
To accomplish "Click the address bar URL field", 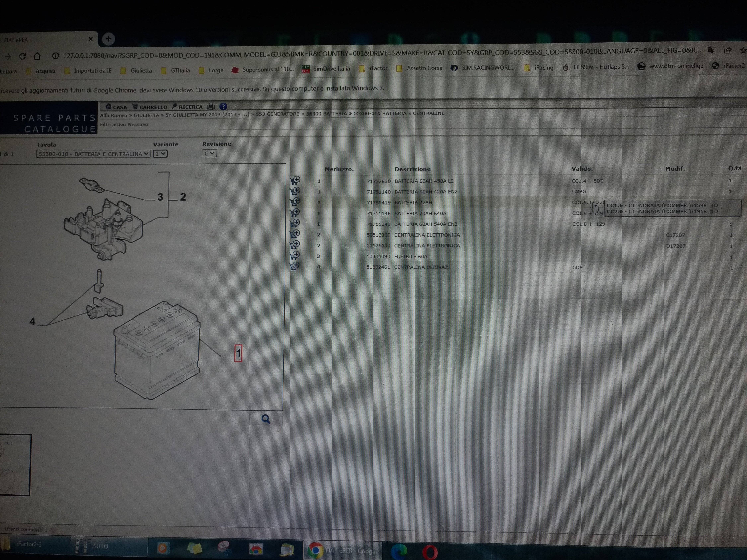I will [382, 53].
